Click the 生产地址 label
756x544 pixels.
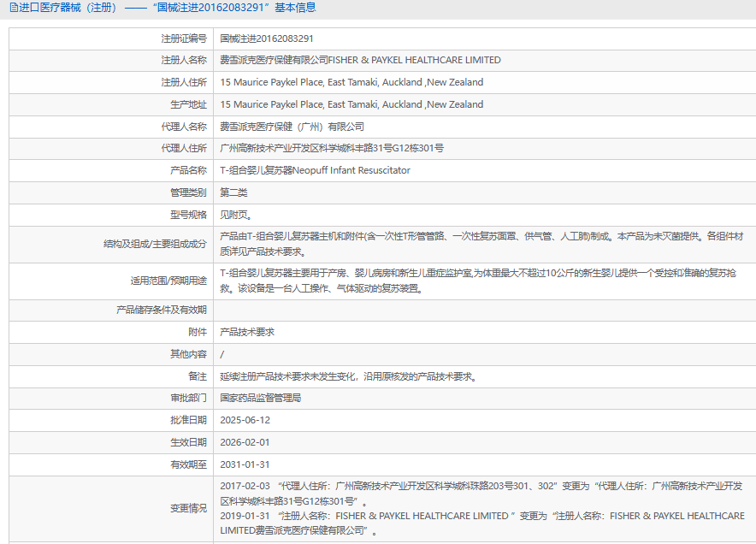(x=188, y=104)
